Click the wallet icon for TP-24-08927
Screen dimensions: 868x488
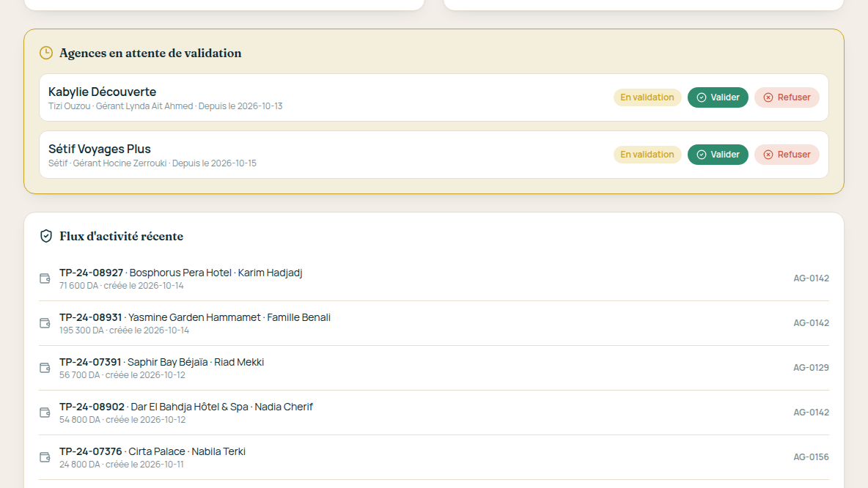45,278
